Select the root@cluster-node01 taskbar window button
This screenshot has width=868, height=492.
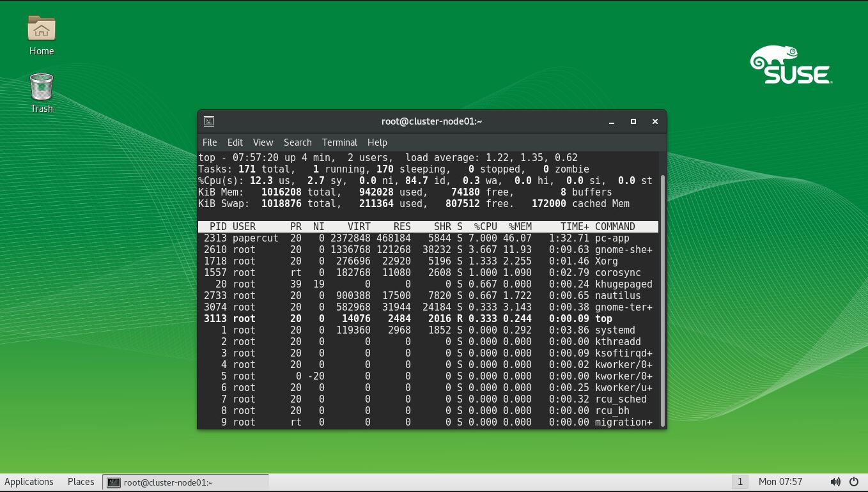(x=185, y=482)
